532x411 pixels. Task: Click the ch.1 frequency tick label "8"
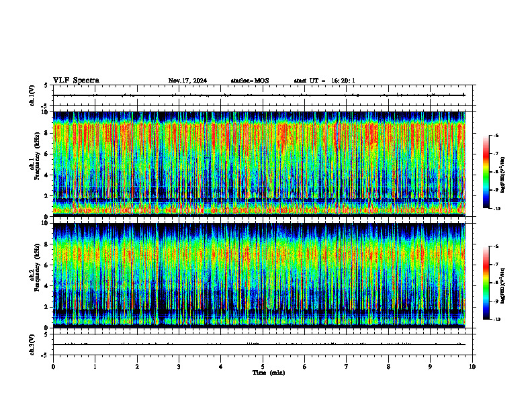pos(46,133)
